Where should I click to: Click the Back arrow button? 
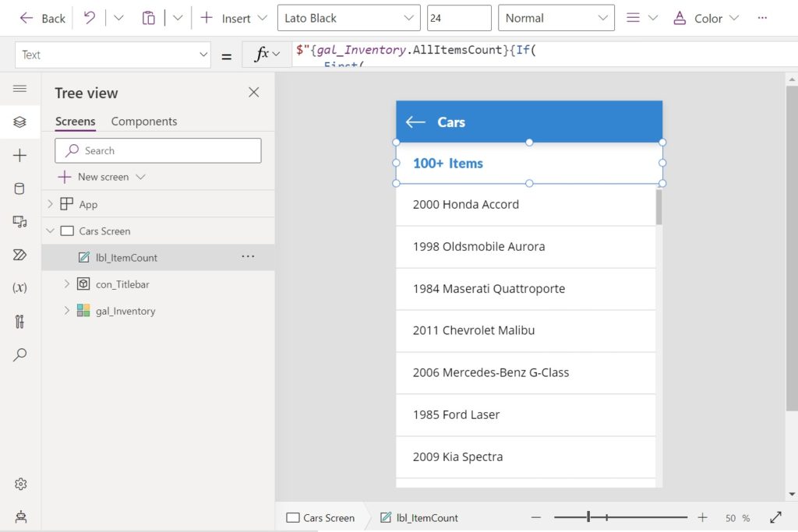(x=42, y=19)
